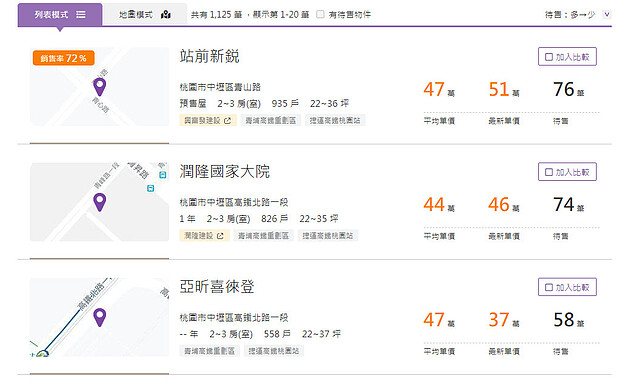Check 加入比較 for 亞昕喜徠登
The image size is (639, 387).
pos(567,287)
